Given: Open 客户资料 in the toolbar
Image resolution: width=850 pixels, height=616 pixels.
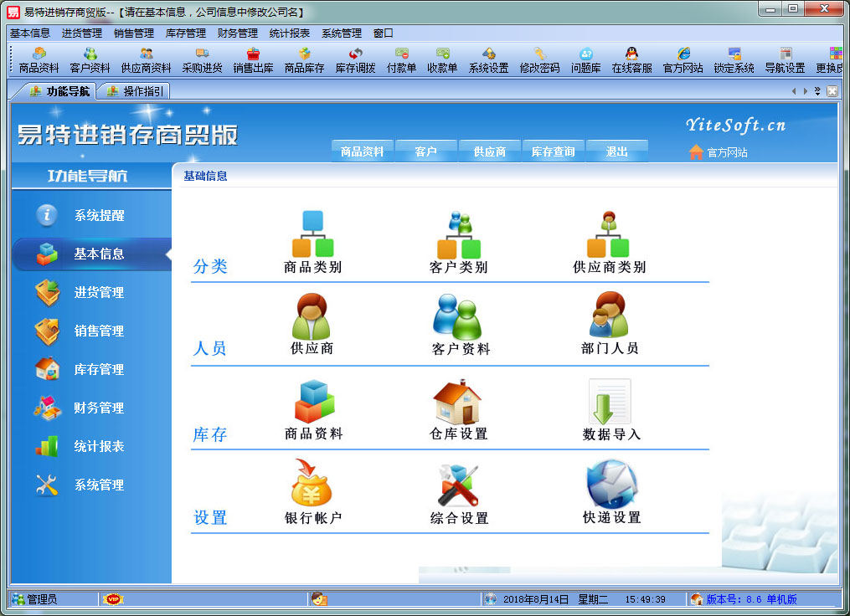Looking at the screenshot, I should coord(90,60).
